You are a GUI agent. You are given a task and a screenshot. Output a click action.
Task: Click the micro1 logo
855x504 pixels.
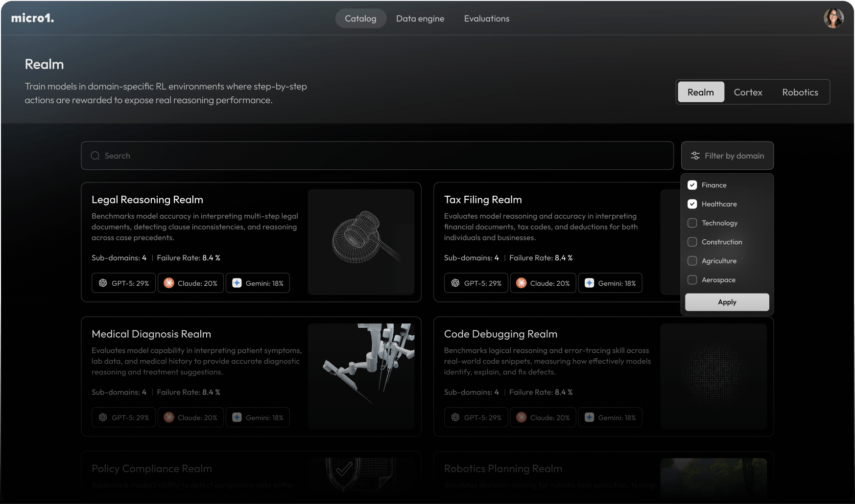pos(32,18)
